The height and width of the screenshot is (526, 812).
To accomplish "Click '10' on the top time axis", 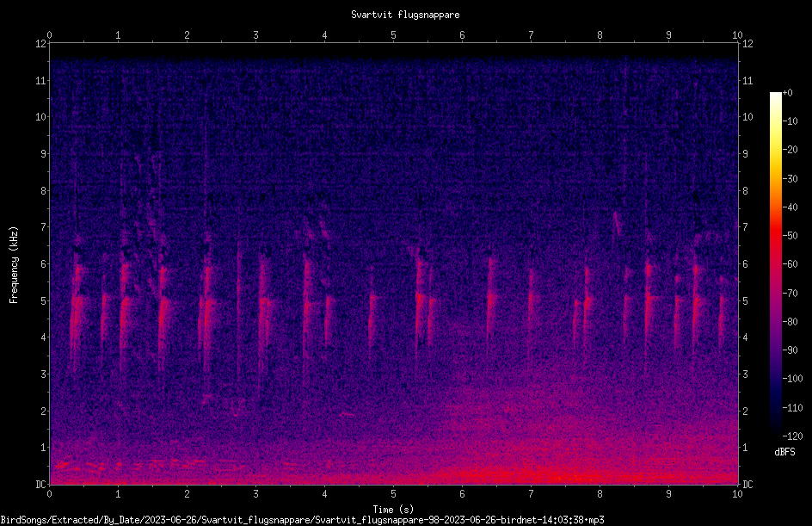I will point(737,34).
